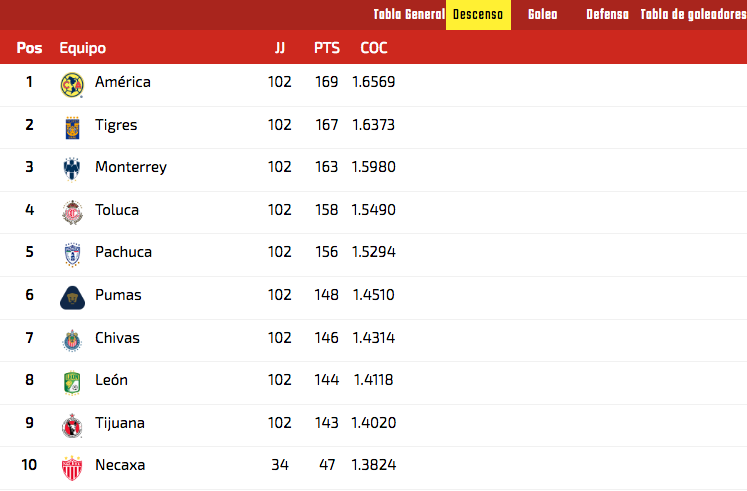Image resolution: width=747 pixels, height=491 pixels.
Task: Click the Pumas team logo
Action: coord(72,298)
